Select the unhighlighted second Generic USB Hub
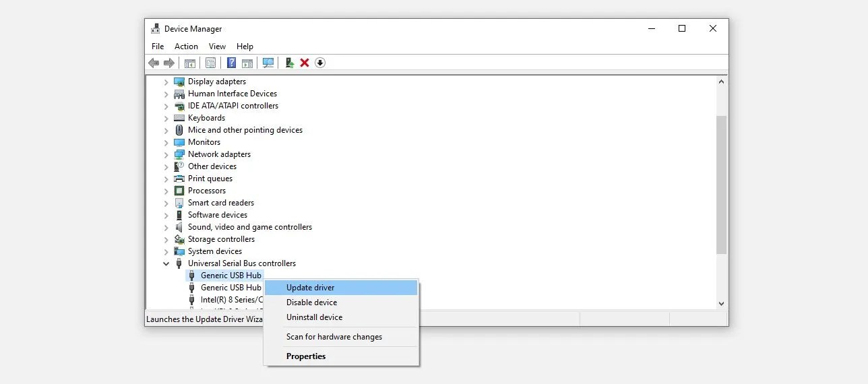The width and height of the screenshot is (868, 384). 230,288
